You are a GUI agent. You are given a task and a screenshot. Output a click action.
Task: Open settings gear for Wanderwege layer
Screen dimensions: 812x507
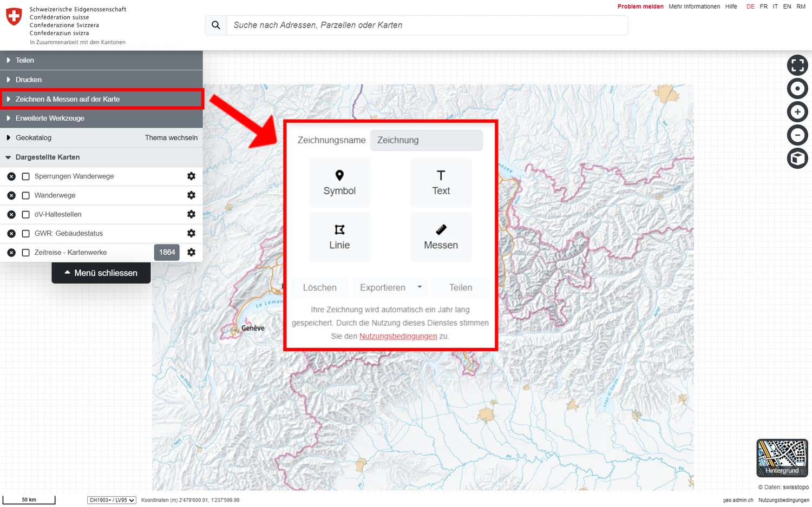(191, 195)
